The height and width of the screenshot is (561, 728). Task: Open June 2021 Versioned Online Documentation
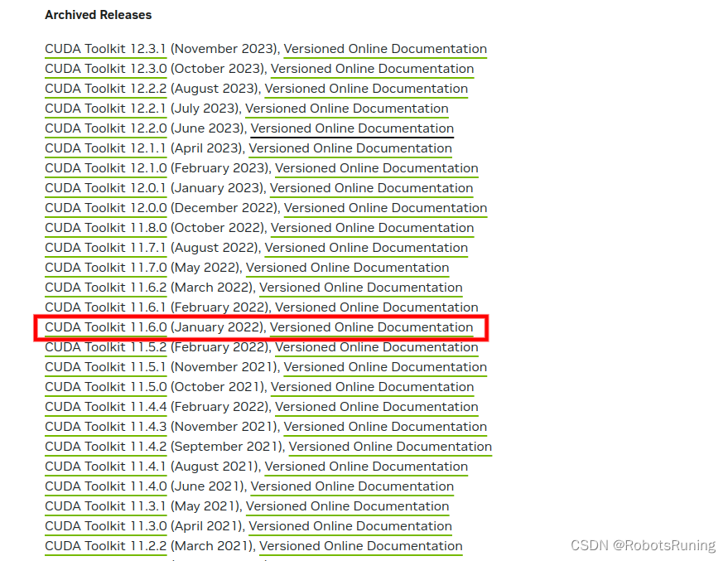coord(352,486)
